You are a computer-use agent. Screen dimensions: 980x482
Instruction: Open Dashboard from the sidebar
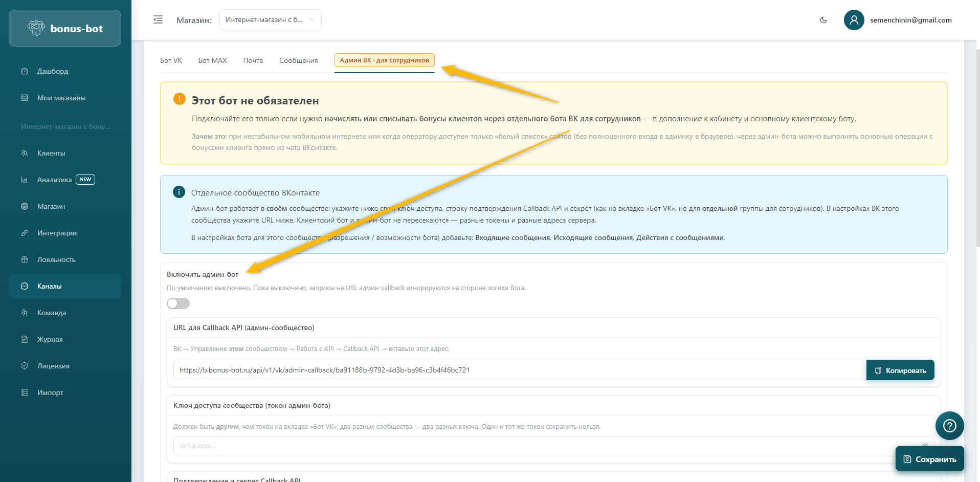(52, 71)
